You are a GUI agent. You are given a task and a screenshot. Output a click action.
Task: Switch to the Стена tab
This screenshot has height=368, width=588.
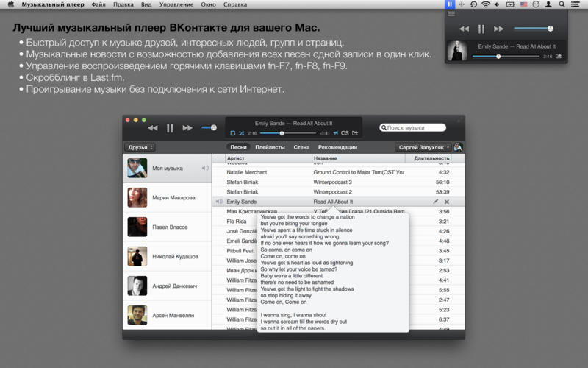(x=301, y=147)
